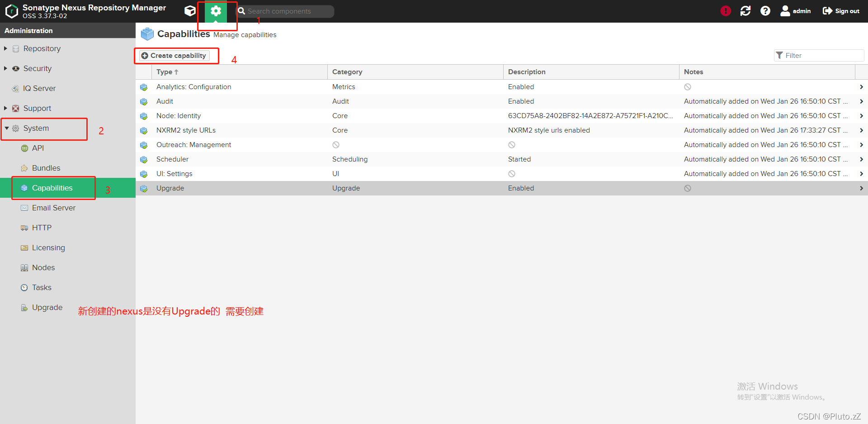Click the Tasks clock icon
Screen dimensions: 868x424
point(24,287)
